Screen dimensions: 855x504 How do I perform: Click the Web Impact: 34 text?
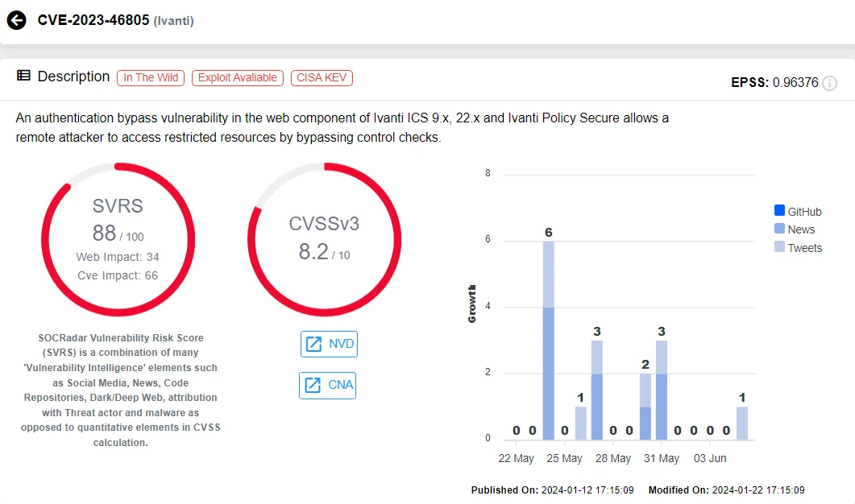(x=118, y=257)
